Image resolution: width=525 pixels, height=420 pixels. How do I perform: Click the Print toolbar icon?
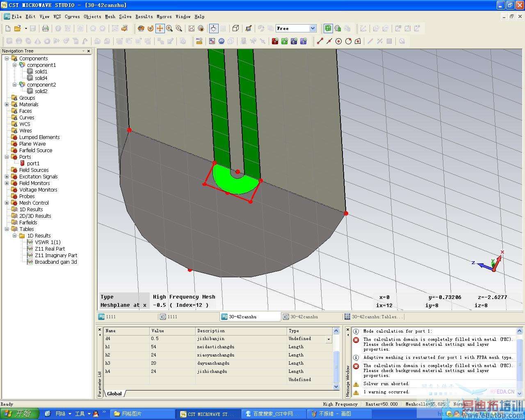[46, 28]
